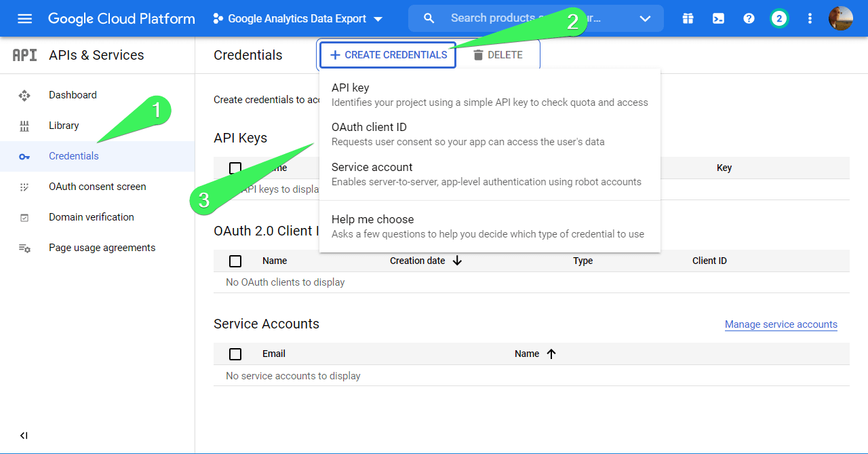Click the search magnifier icon
The height and width of the screenshot is (454, 868).
(x=429, y=18)
